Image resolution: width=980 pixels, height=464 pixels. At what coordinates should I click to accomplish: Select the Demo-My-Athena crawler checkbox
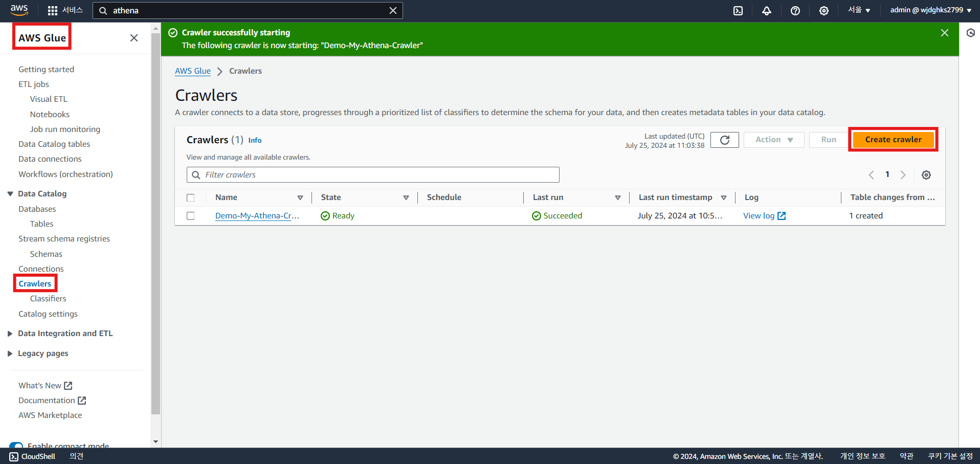191,216
